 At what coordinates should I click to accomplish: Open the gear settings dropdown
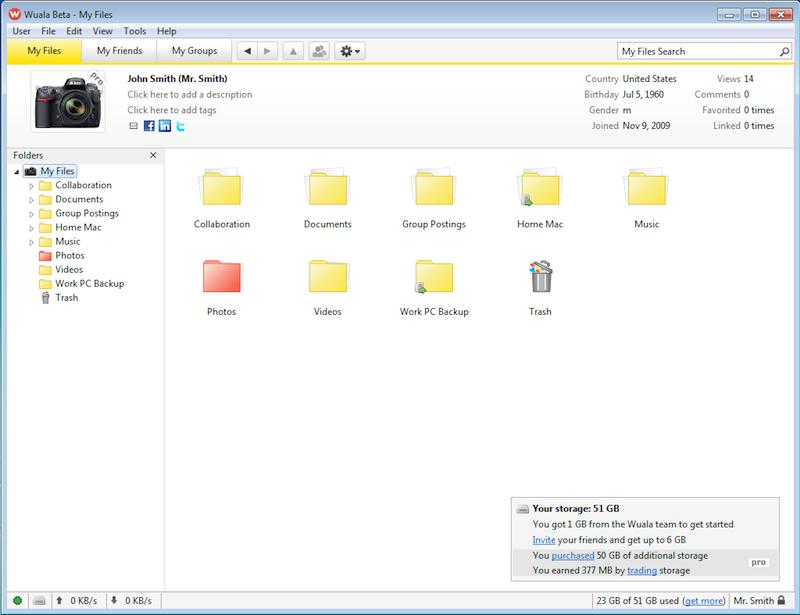(350, 51)
